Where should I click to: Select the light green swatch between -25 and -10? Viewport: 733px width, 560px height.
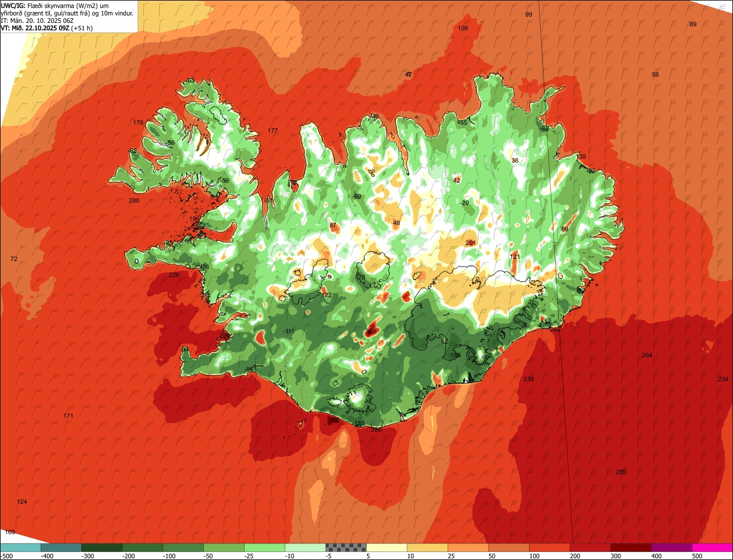click(x=265, y=547)
